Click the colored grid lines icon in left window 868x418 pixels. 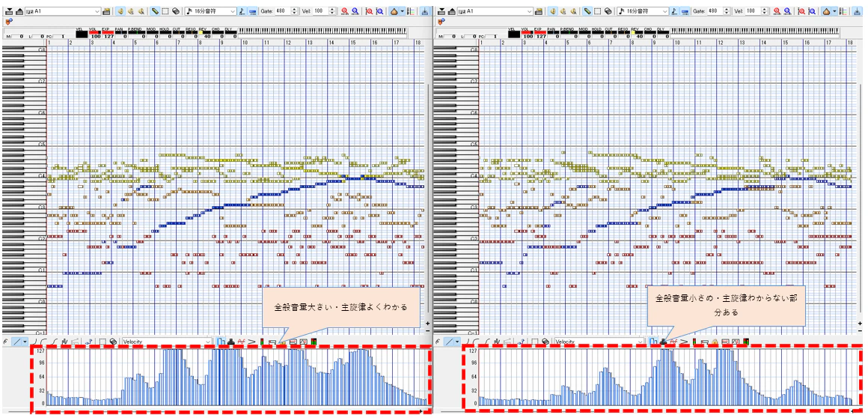[x=412, y=11]
